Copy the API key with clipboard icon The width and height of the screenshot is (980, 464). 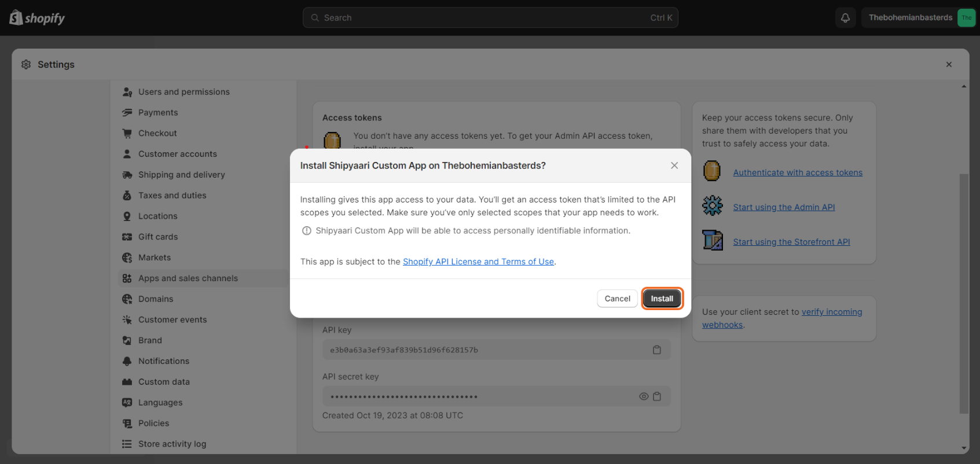(657, 350)
